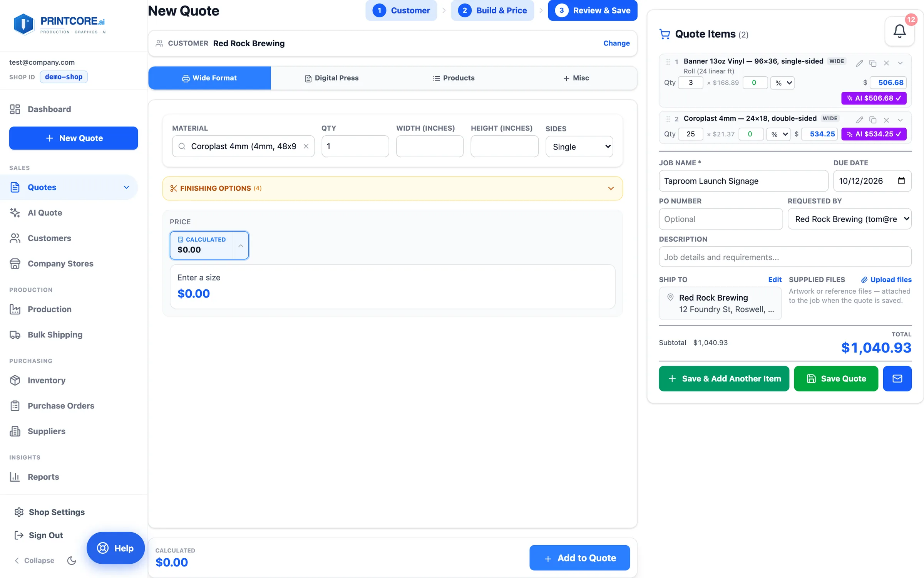The width and height of the screenshot is (924, 578).
Task: Open Shop Settings
Action: pyautogui.click(x=49, y=512)
